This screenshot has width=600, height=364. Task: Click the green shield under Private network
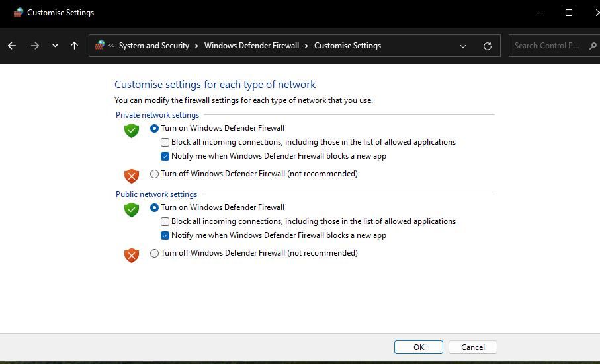(x=132, y=130)
